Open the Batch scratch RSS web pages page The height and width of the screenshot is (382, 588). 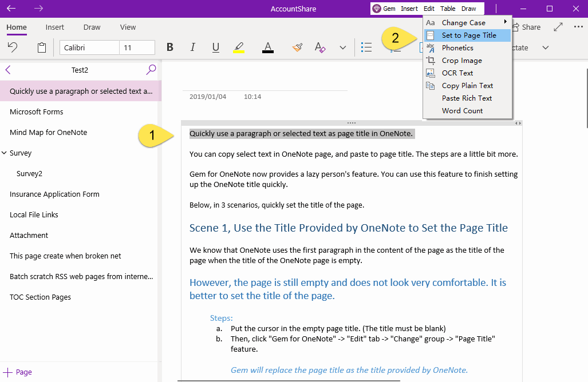click(81, 276)
